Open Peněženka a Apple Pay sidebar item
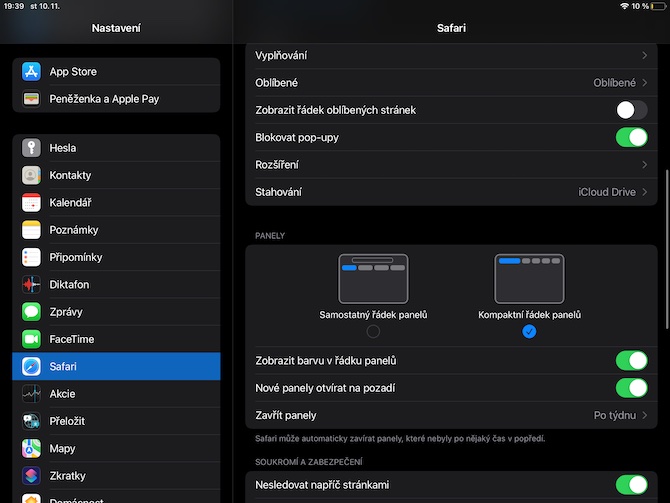The width and height of the screenshot is (670, 503). 116,99
